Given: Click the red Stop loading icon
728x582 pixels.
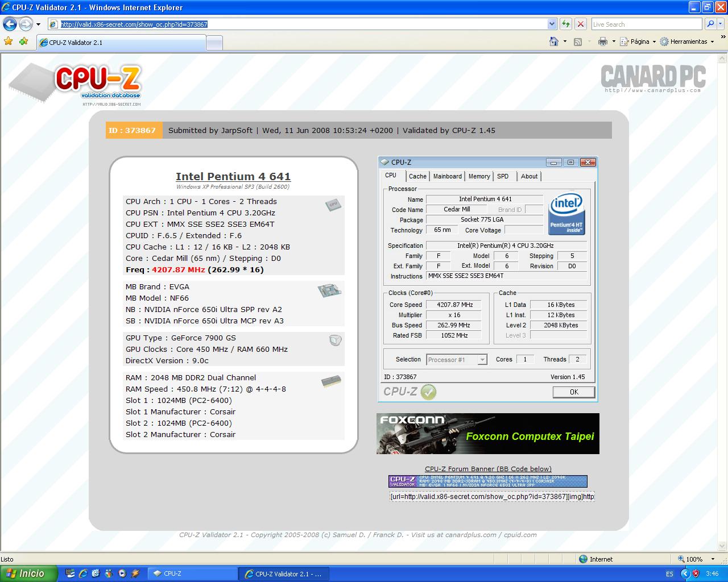Looking at the screenshot, I should pyautogui.click(x=581, y=24).
